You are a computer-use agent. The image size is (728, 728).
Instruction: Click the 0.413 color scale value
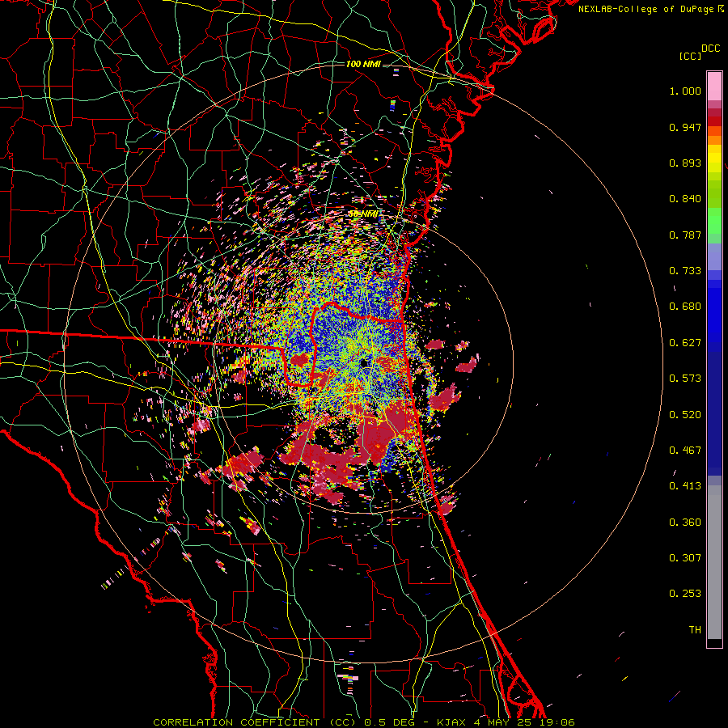point(685,486)
